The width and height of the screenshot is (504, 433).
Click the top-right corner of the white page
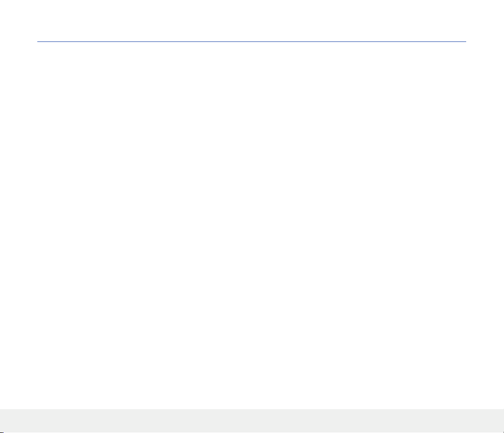(x=503, y=1)
